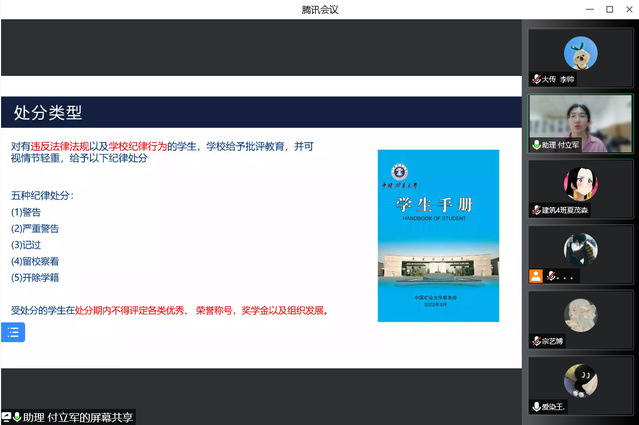Click the microphone icon beside 爱染王
Image resolution: width=639 pixels, height=425 pixels.
tap(537, 407)
